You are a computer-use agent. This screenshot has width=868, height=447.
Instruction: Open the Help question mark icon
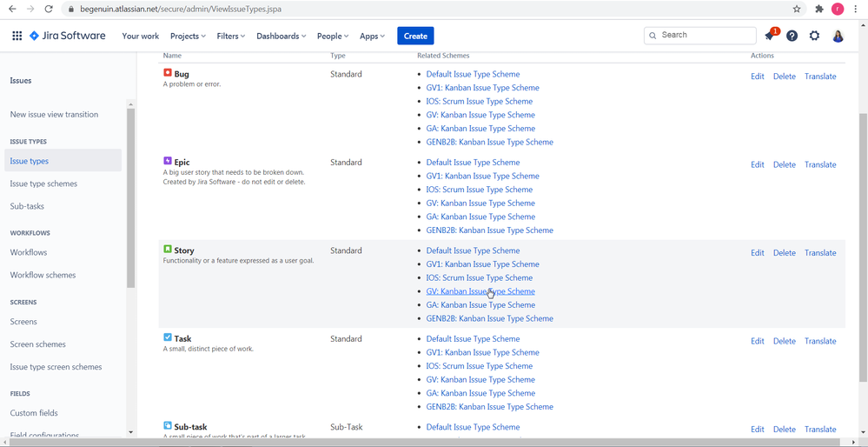pyautogui.click(x=792, y=36)
